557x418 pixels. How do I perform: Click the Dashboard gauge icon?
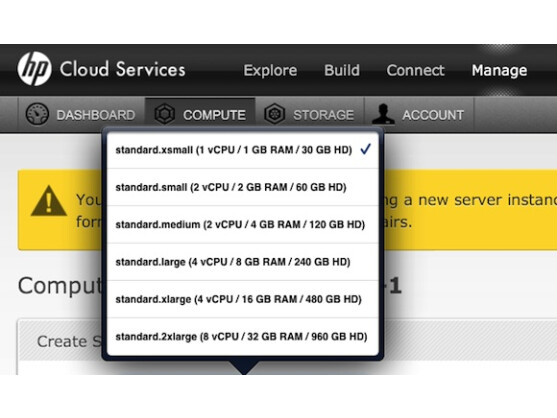pos(37,114)
